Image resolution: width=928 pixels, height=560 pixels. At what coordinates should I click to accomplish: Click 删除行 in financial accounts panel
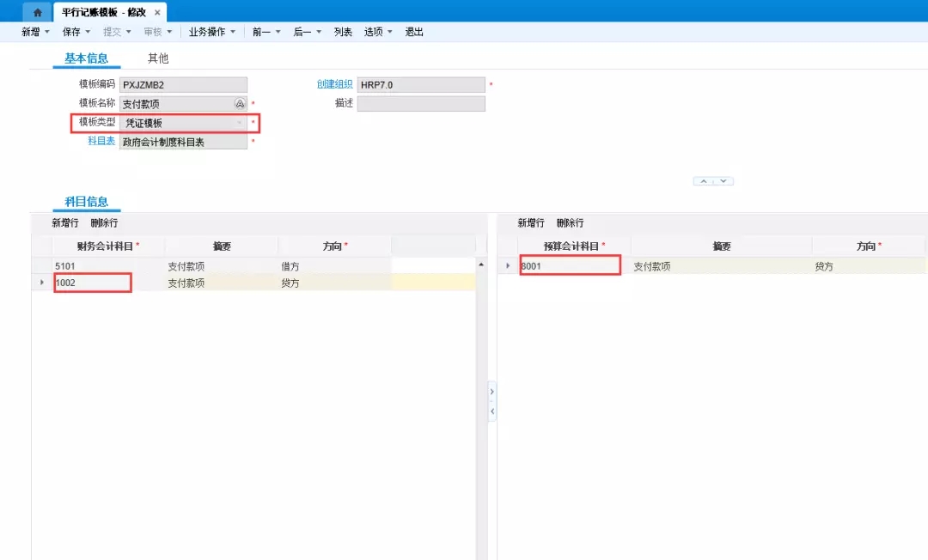tap(104, 223)
